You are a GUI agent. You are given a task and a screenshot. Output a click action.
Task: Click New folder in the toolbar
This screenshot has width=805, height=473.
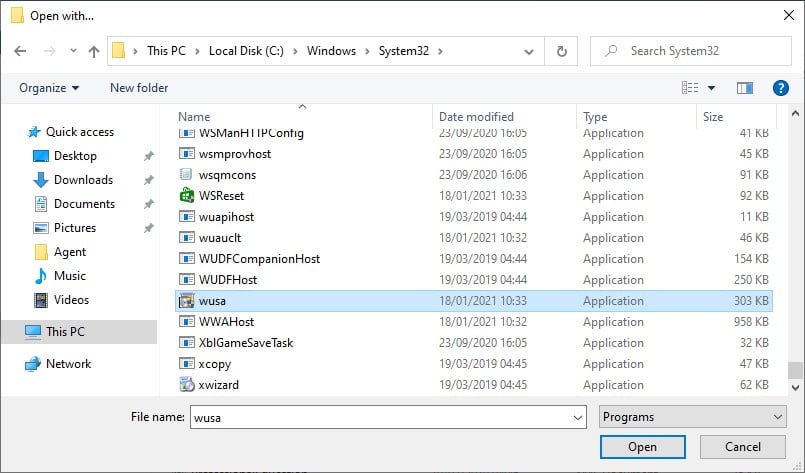[139, 88]
